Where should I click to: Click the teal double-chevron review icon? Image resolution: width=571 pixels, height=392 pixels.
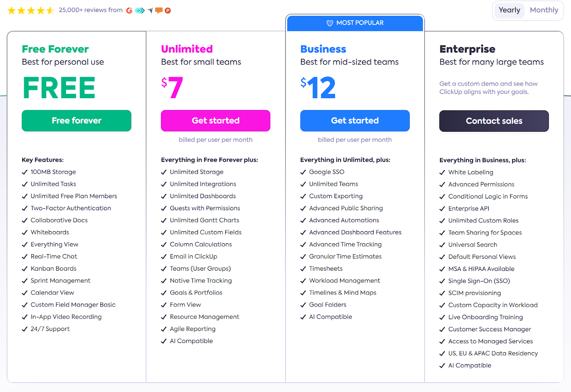pos(140,10)
